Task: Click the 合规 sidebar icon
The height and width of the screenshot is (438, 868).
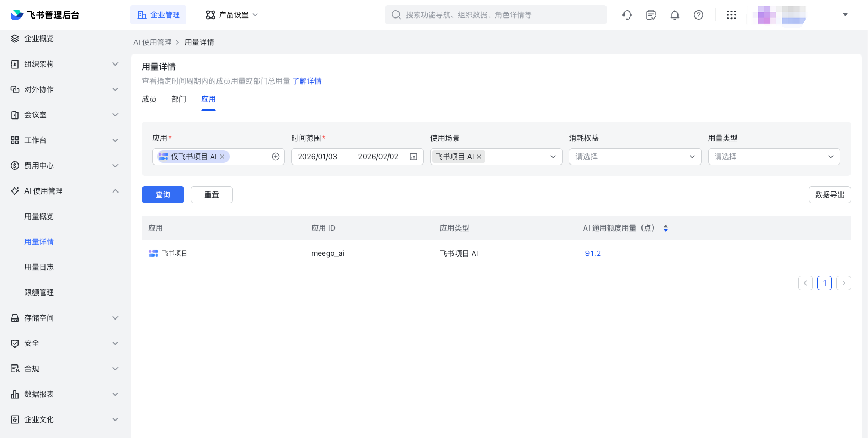Action: 15,369
